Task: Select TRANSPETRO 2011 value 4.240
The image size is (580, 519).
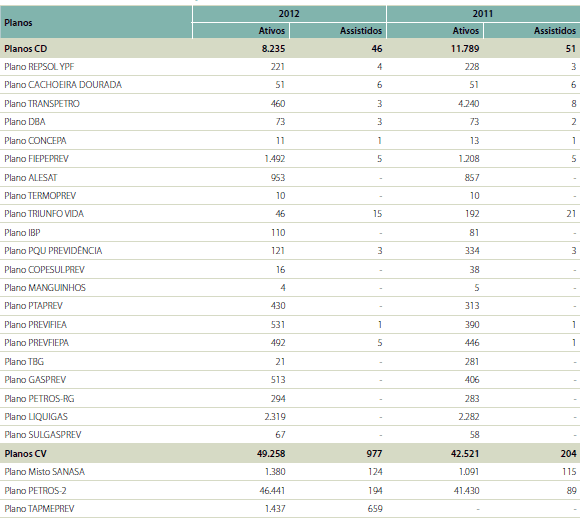Action: tap(468, 104)
